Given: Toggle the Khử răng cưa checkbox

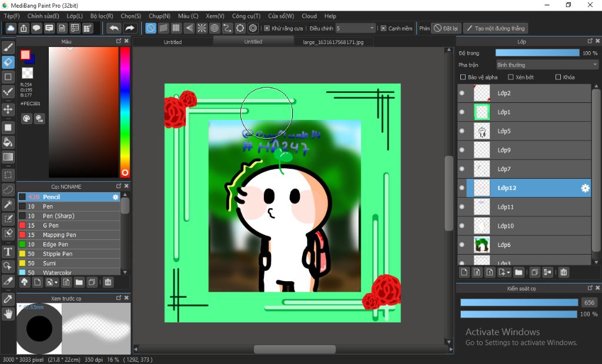Looking at the screenshot, I should [267, 28].
